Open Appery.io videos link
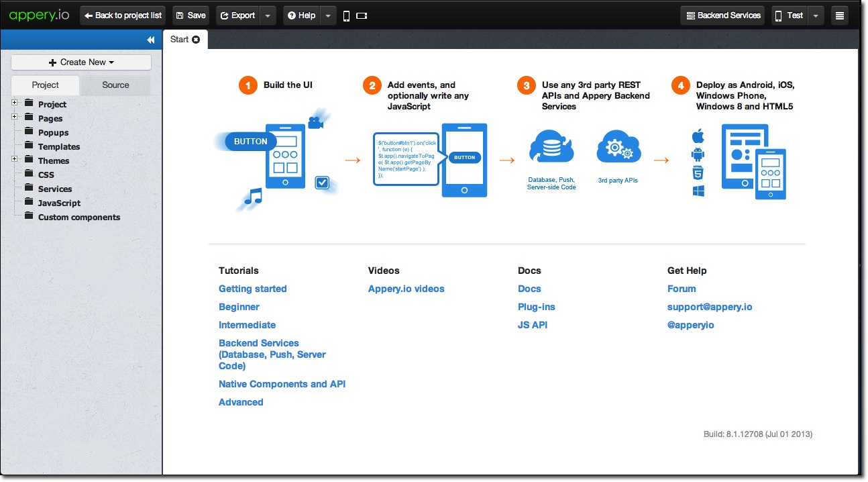 coord(406,289)
